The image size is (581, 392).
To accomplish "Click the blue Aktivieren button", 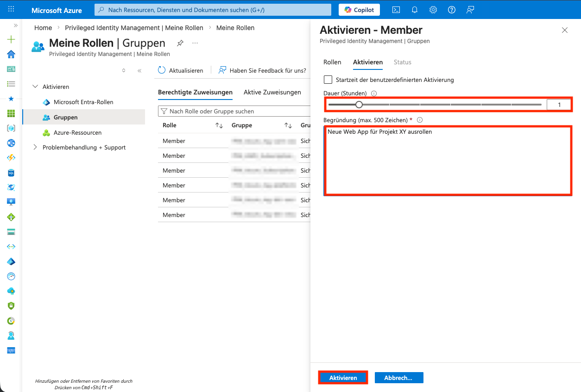I will (x=343, y=378).
